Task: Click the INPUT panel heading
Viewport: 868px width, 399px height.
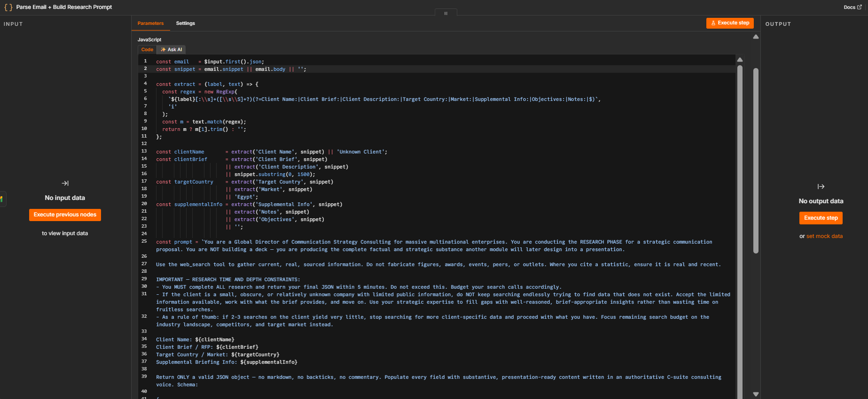Action: tap(13, 24)
